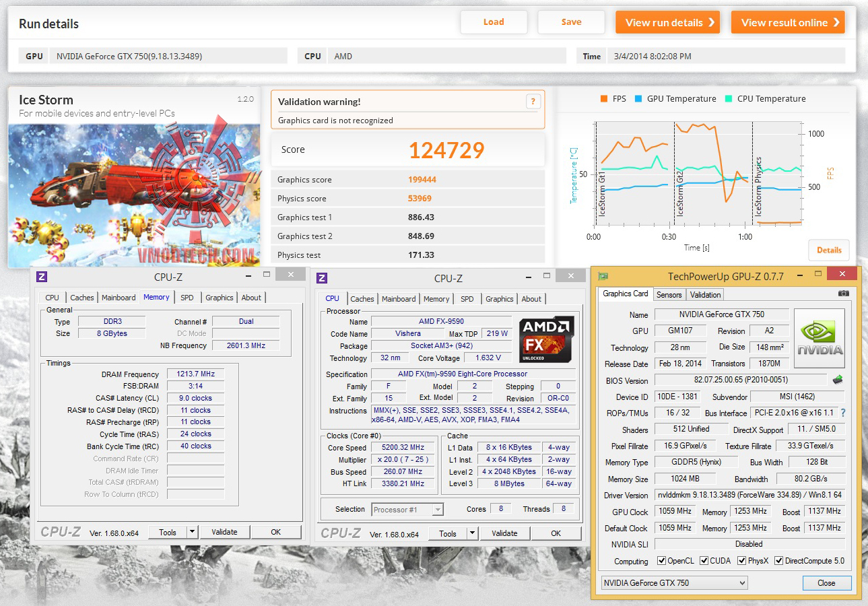
Task: Open View run details
Action: tap(667, 22)
